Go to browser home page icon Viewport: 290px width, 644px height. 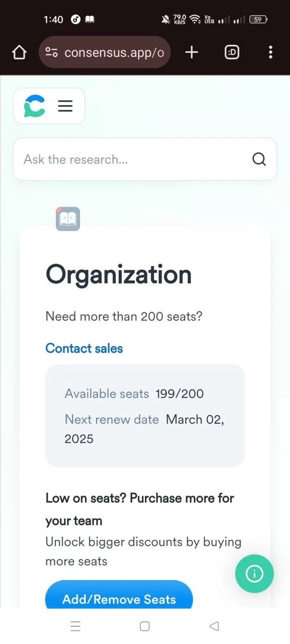[x=19, y=52]
